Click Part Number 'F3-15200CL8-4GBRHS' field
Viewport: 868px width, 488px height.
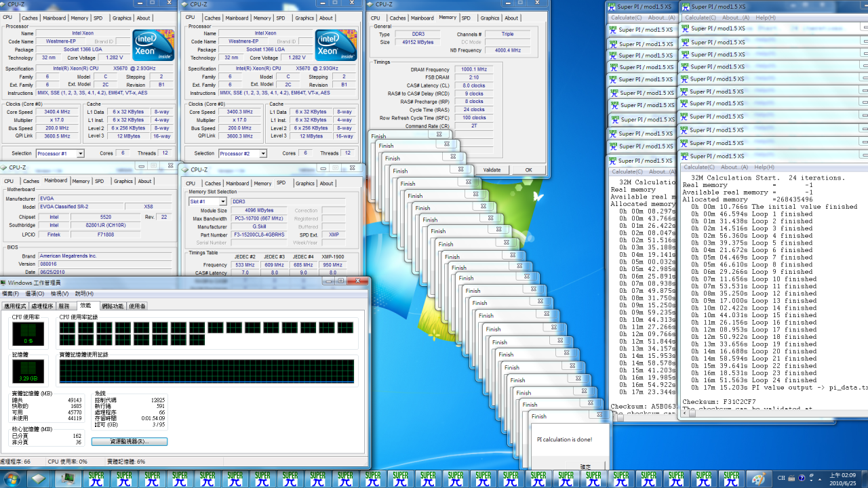(x=260, y=235)
